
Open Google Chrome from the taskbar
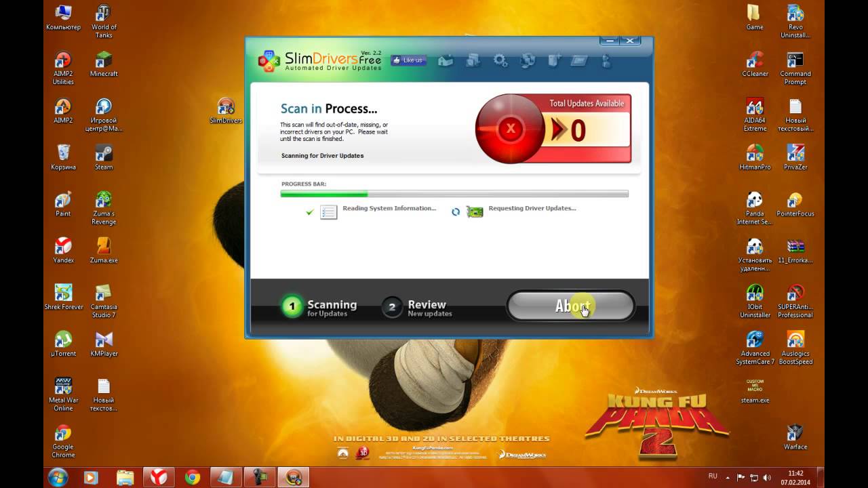click(193, 477)
